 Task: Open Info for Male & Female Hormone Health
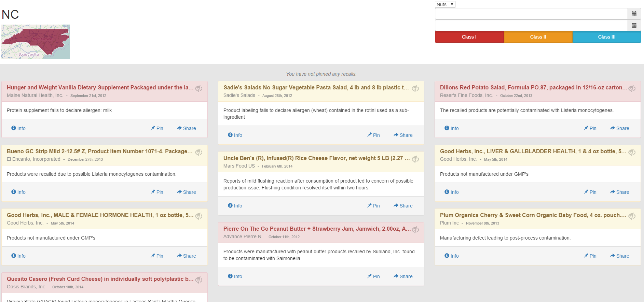click(18, 256)
